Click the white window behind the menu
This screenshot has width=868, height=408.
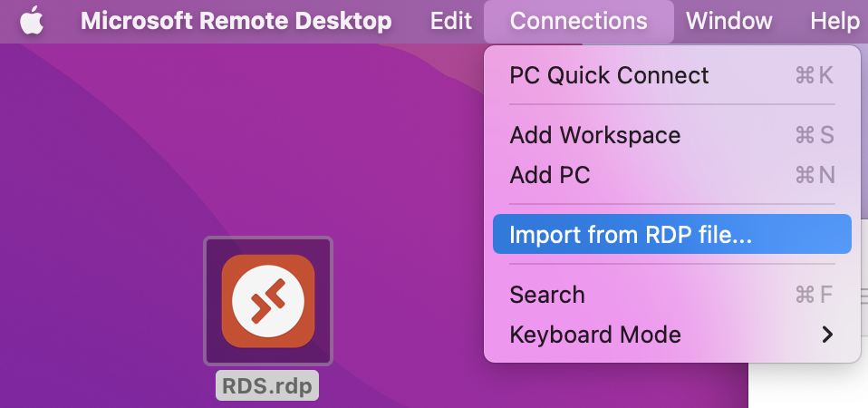pos(806,387)
